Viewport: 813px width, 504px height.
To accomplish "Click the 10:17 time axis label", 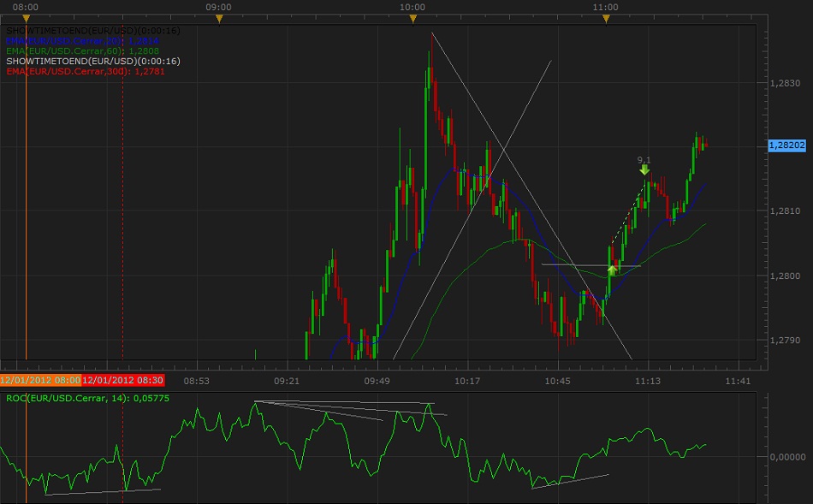I will click(467, 381).
